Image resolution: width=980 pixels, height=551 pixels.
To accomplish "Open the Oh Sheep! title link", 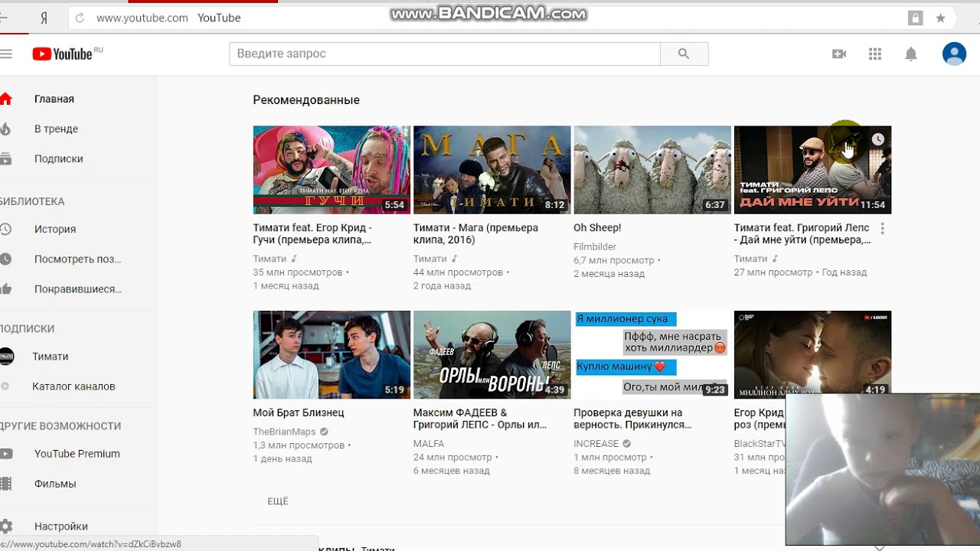I will (597, 227).
